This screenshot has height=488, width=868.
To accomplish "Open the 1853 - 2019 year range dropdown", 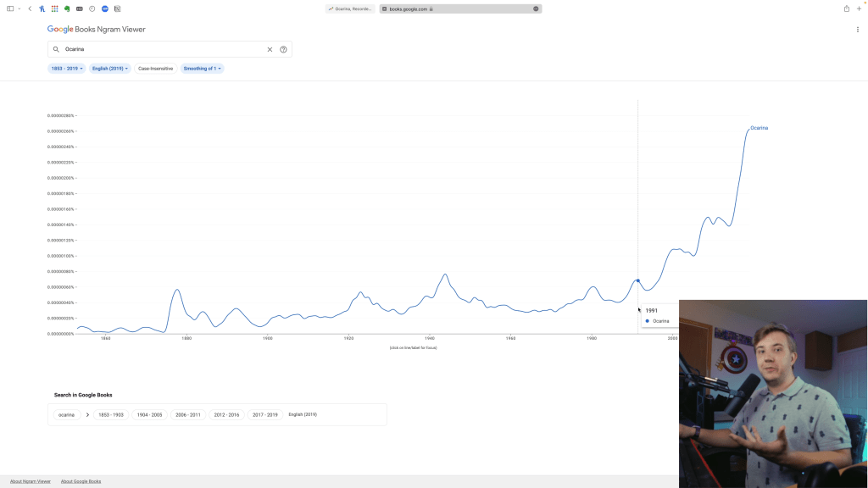I will click(67, 69).
